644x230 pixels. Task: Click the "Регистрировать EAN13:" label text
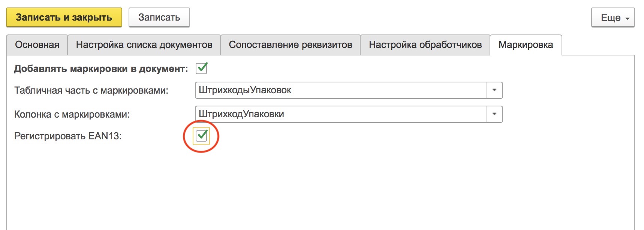(68, 136)
